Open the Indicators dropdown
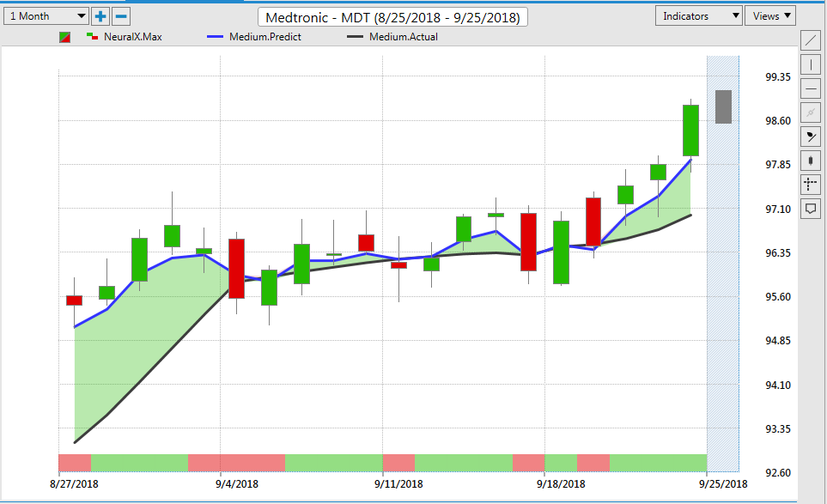The height and width of the screenshot is (504, 827). pyautogui.click(x=699, y=16)
